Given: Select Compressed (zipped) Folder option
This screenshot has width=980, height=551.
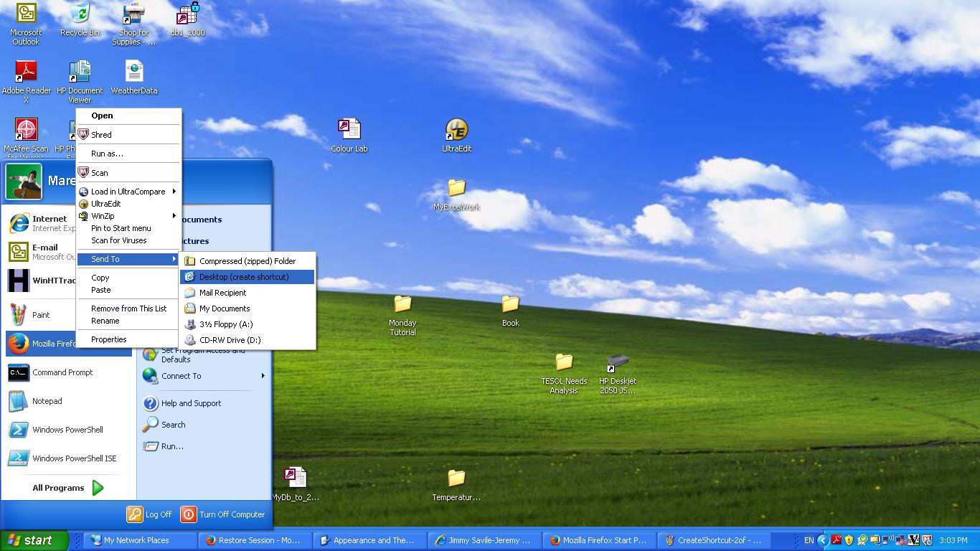Looking at the screenshot, I should 247,261.
